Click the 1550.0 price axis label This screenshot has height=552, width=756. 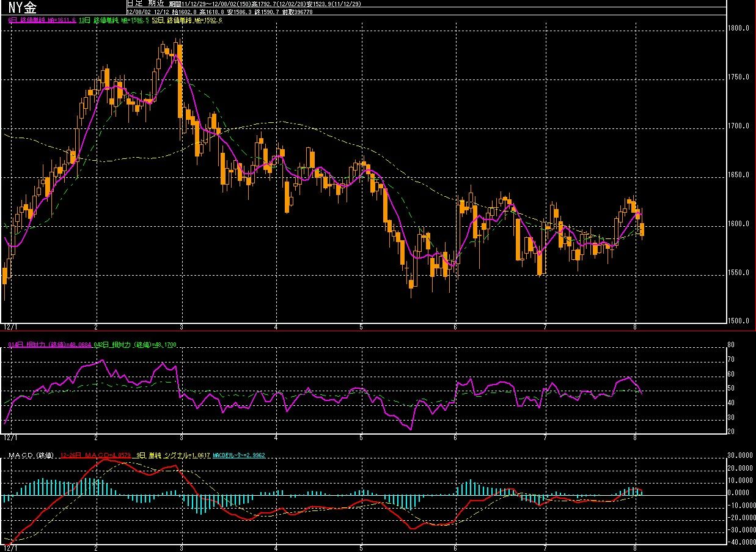pos(738,273)
